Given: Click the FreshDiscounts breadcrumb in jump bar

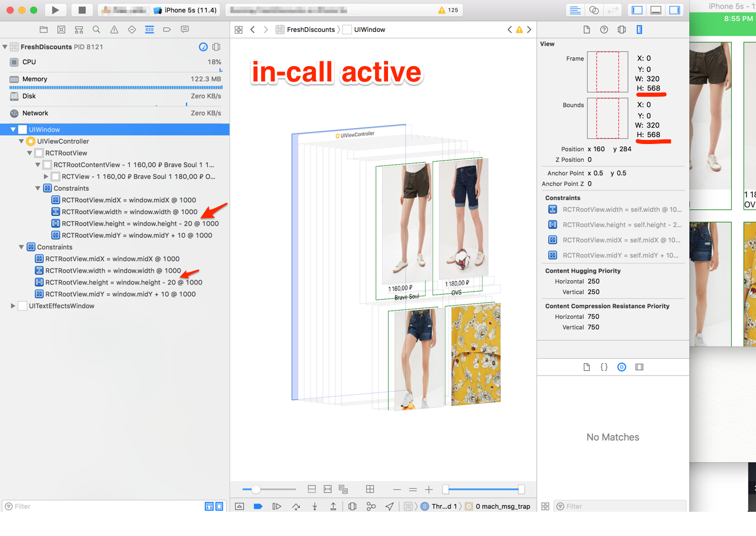Looking at the screenshot, I should point(310,30).
